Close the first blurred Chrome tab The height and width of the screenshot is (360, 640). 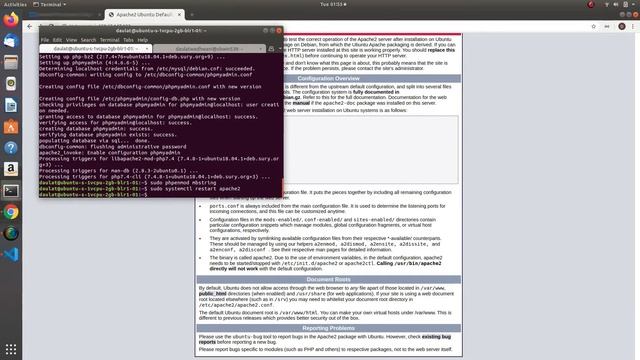99,15
